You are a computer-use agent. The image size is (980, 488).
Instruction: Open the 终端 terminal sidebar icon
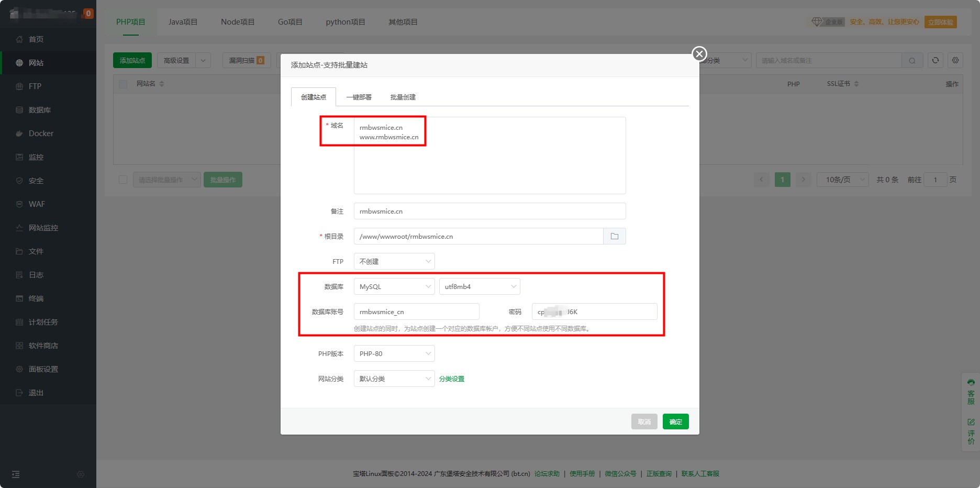click(19, 298)
